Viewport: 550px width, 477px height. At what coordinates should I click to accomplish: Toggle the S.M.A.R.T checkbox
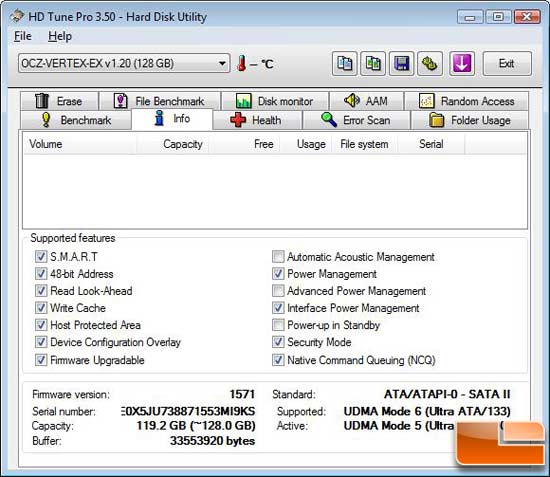pyautogui.click(x=41, y=256)
